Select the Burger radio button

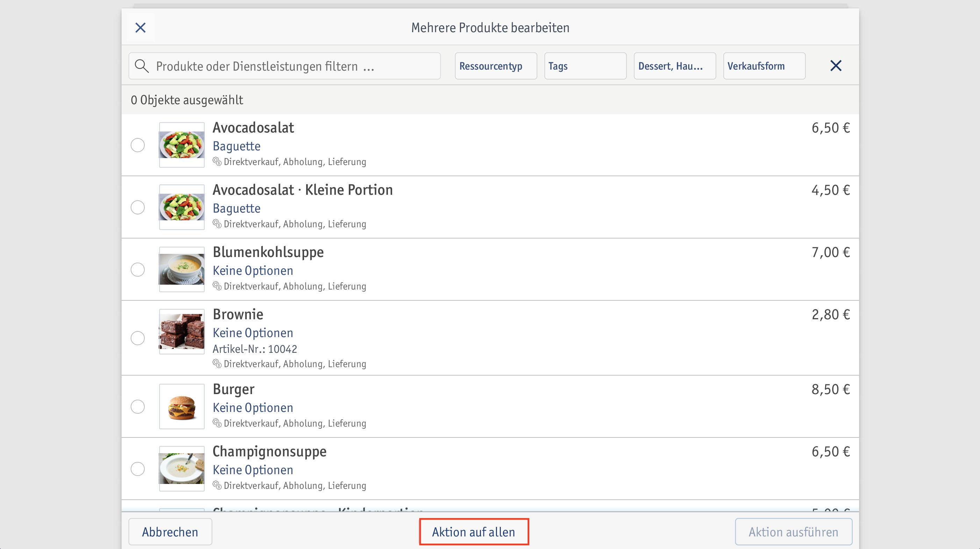[x=138, y=407]
